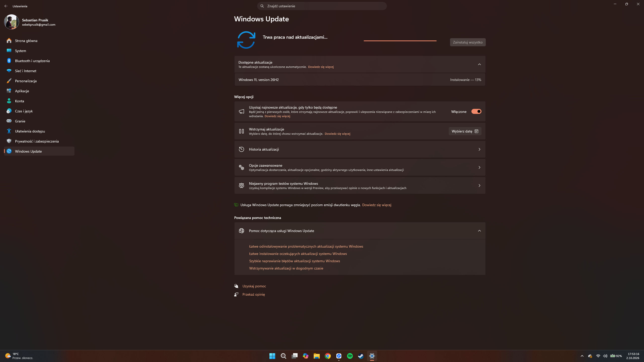The width and height of the screenshot is (644, 362).
Task: Open File Explorer from the taskbar
Action: [316, 356]
